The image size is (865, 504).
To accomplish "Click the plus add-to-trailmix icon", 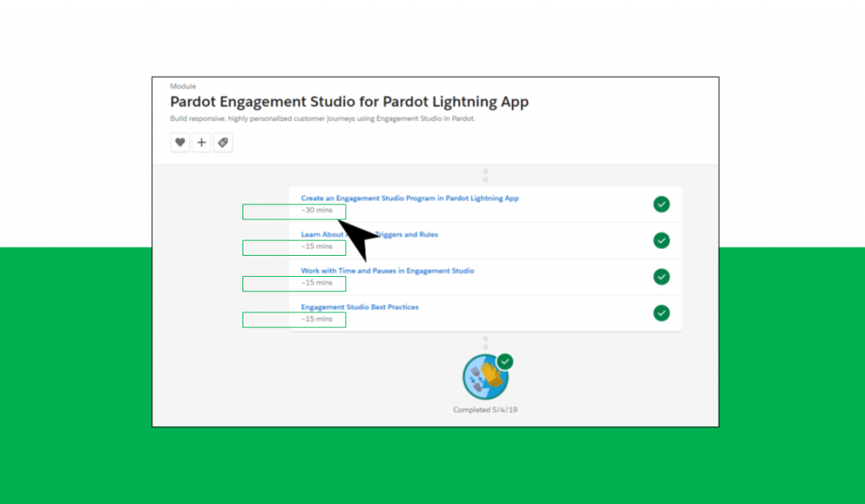I will tap(201, 143).
